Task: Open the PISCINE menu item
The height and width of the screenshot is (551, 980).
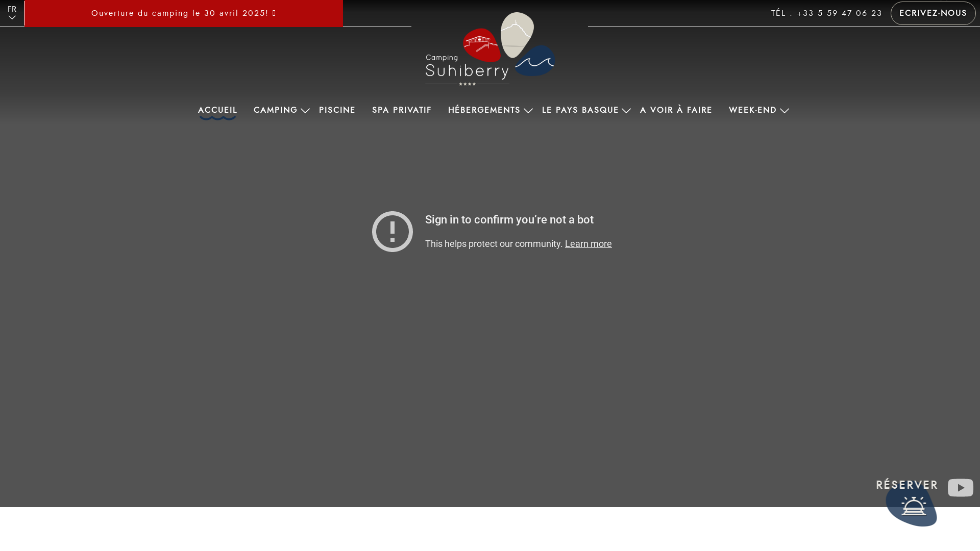Action: point(337,110)
